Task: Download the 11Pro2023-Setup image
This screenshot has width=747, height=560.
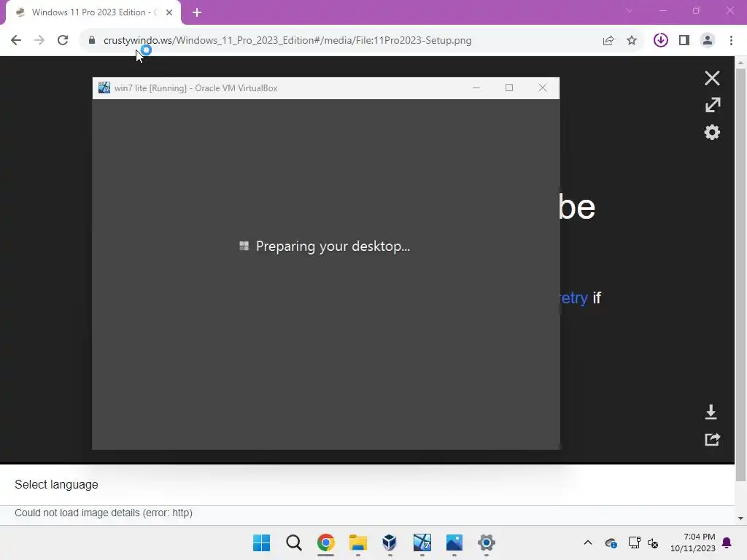Action: coord(711,412)
